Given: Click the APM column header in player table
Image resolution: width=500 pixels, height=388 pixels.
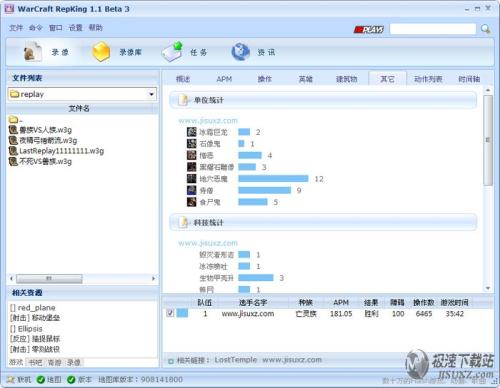Looking at the screenshot, I should coord(341,302).
